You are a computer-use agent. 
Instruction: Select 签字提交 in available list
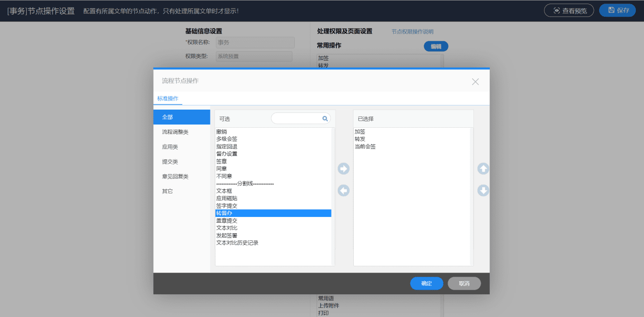click(x=273, y=206)
